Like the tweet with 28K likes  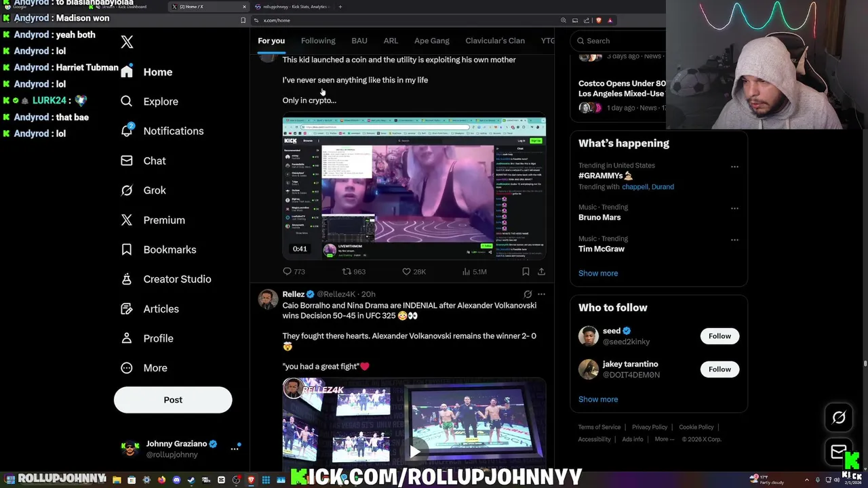pos(414,272)
